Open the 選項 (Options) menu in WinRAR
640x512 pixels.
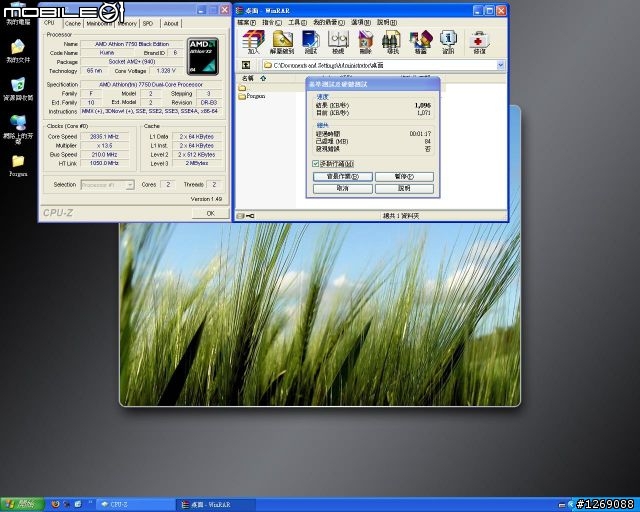[x=361, y=22]
